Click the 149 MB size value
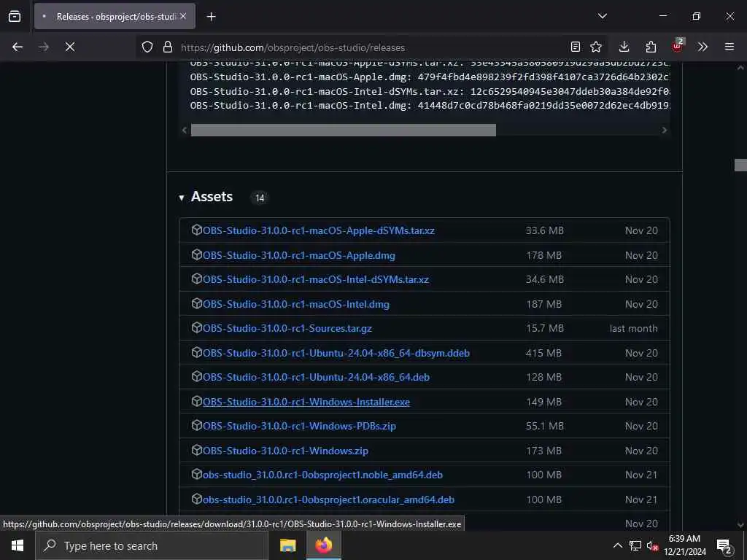This screenshot has width=747, height=560. (543, 402)
